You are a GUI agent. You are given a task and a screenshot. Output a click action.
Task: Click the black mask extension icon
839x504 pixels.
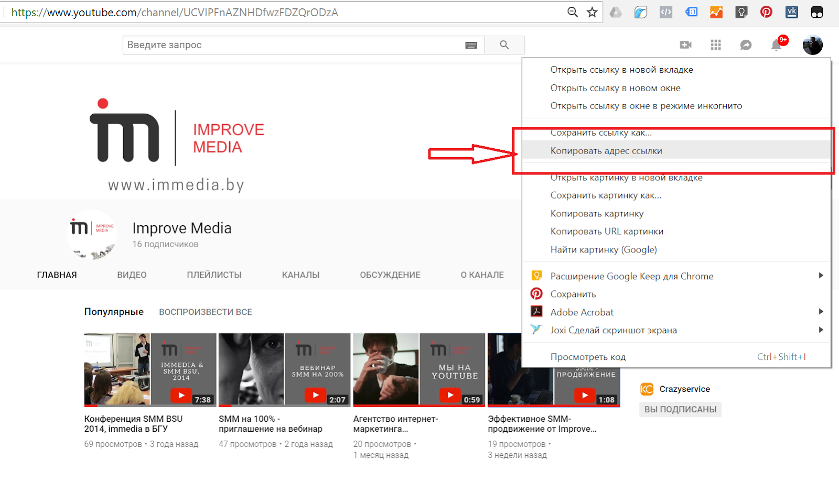tap(817, 12)
